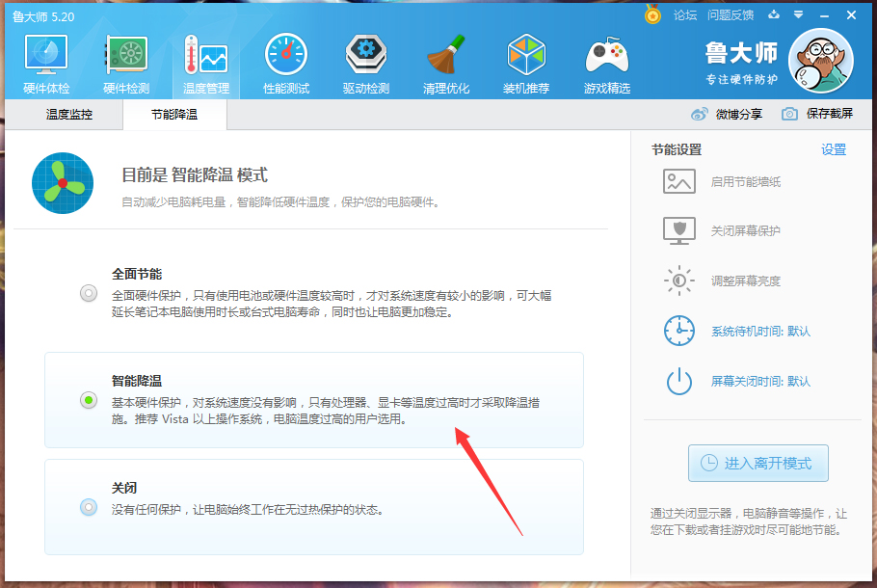Click the standby time clock icon
The width and height of the screenshot is (877, 588).
click(679, 331)
